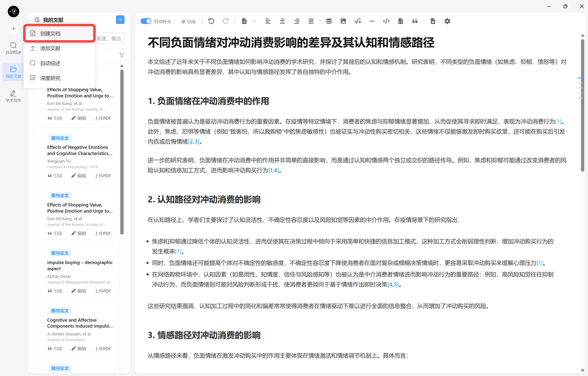This screenshot has width=588, height=376.
Task: Check the Effects of Negative Emotions paper
Action: point(41,138)
